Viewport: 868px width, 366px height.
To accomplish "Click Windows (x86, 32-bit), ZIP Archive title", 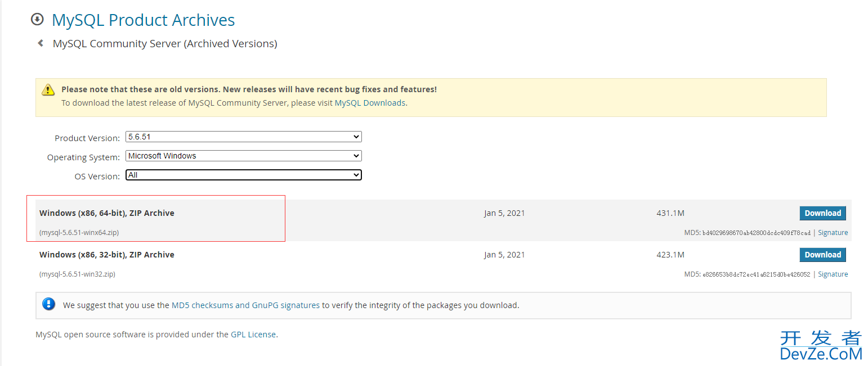I will point(107,255).
